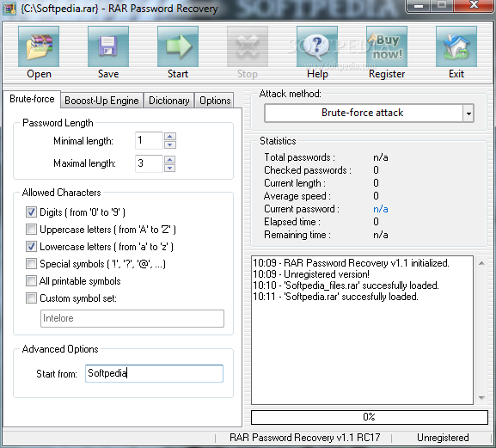This screenshot has width=496, height=448.
Task: Switch to the Brute-force tab
Action: [32, 99]
